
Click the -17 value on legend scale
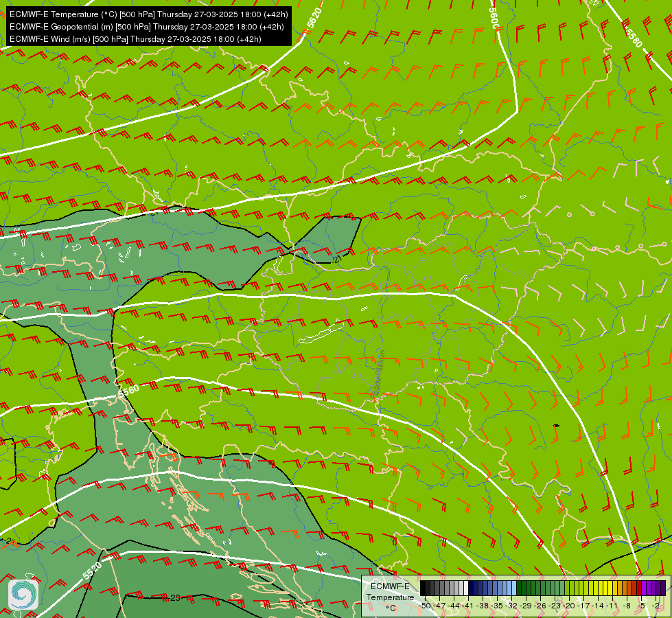click(x=583, y=606)
